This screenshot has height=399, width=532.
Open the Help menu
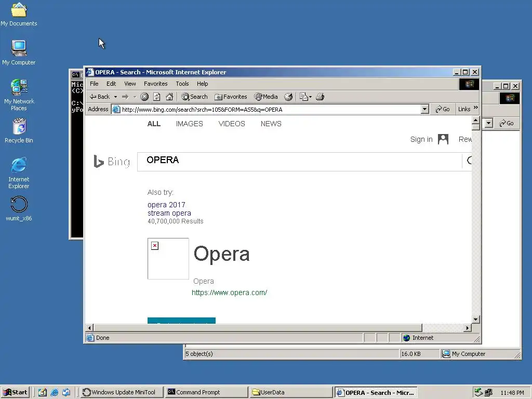coord(202,84)
